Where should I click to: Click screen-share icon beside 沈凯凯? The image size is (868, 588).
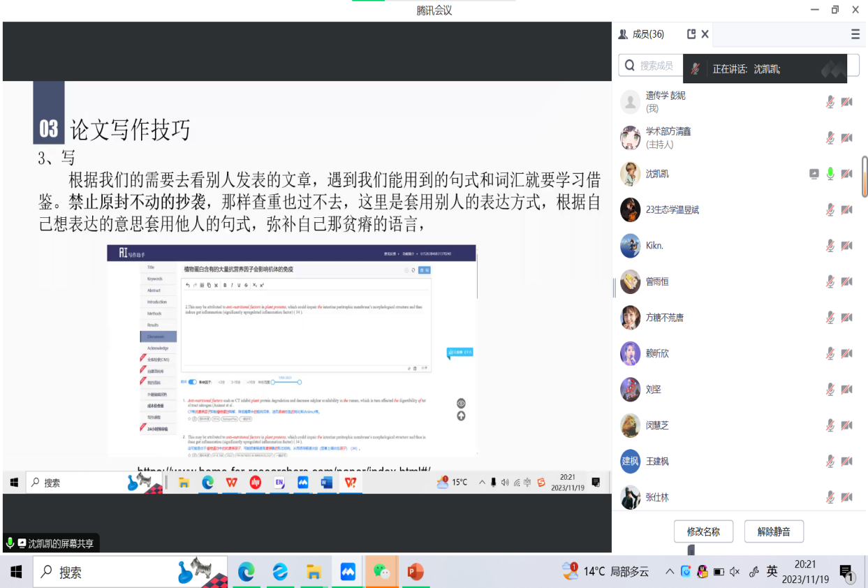pos(814,174)
